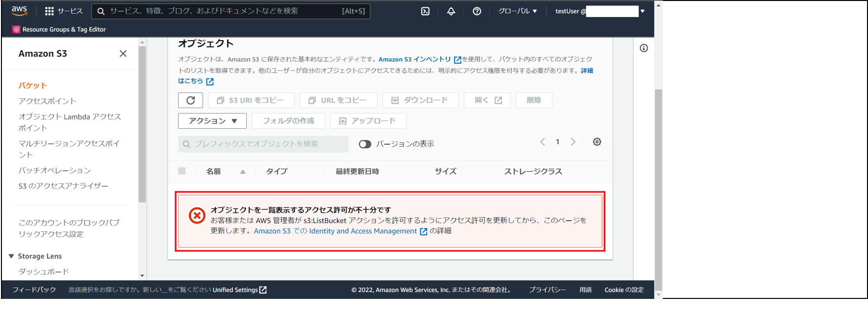Launch the CloudShell terminal icon

tap(425, 11)
